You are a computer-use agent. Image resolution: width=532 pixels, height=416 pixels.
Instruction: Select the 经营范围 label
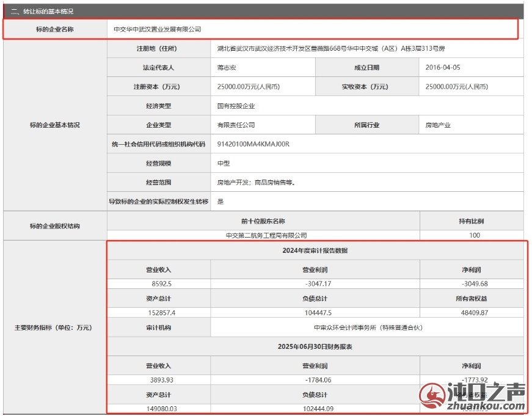[x=158, y=183]
